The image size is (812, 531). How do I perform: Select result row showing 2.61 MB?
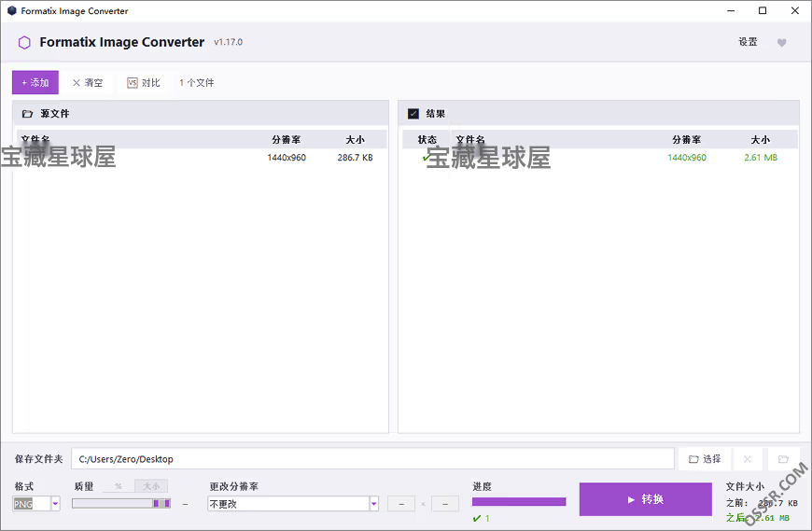click(600, 158)
